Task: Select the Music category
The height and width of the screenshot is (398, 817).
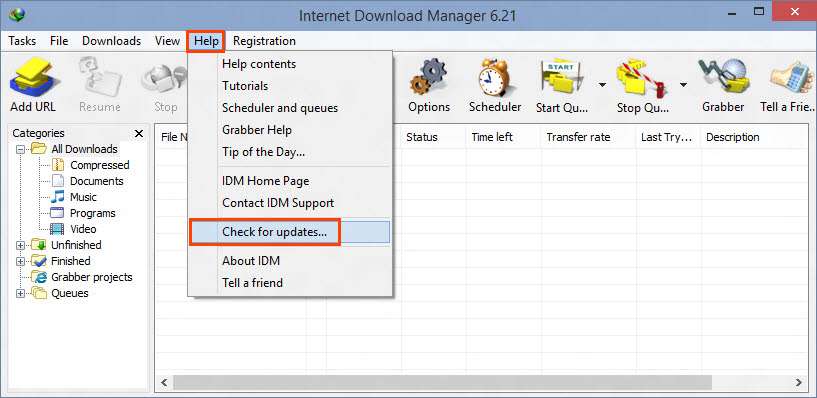Action: [x=83, y=197]
